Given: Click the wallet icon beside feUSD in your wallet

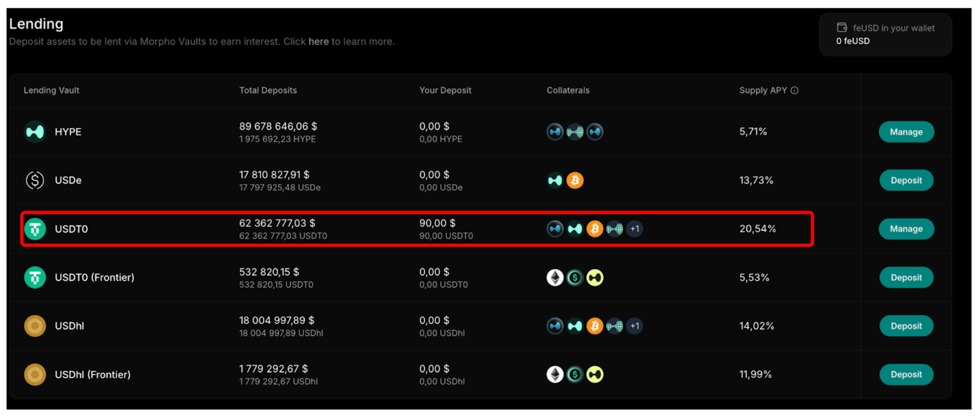Looking at the screenshot, I should point(842,28).
